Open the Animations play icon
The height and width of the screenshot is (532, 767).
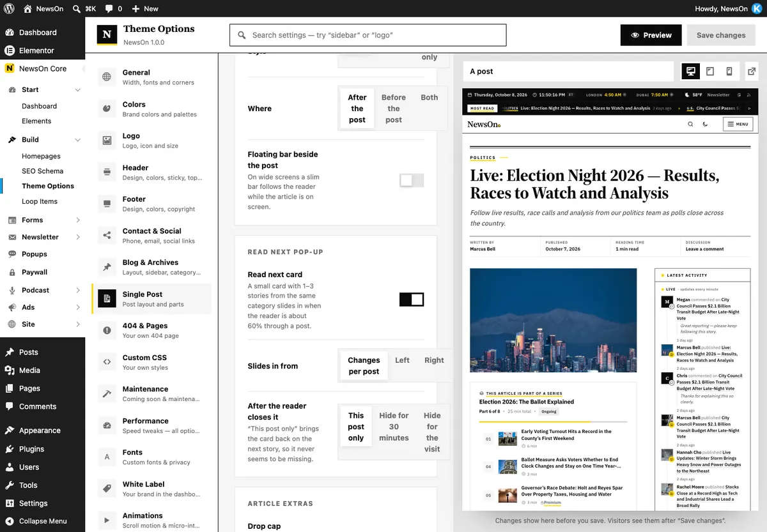107,520
